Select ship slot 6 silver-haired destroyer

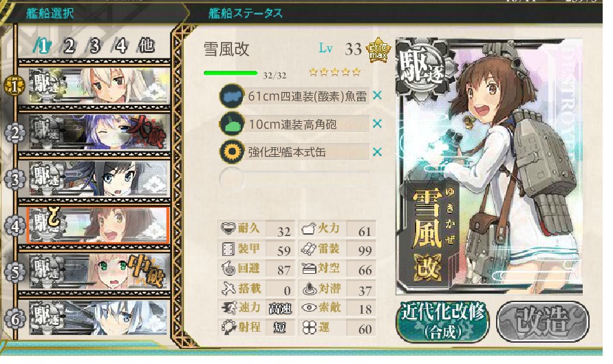(99, 317)
